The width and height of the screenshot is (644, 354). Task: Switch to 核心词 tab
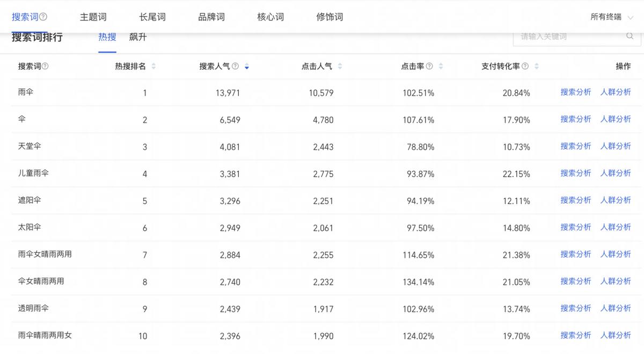270,17
